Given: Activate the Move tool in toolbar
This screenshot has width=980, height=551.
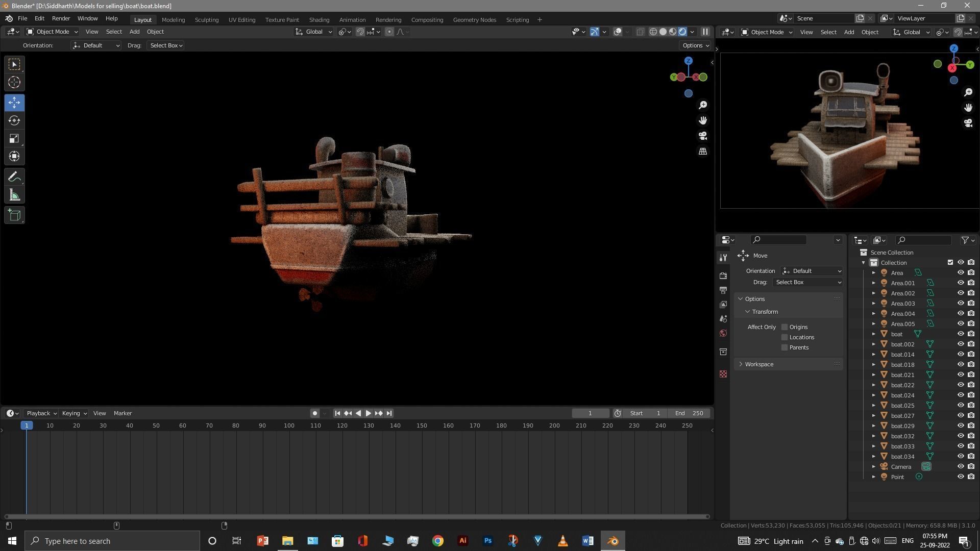Looking at the screenshot, I should [x=14, y=103].
